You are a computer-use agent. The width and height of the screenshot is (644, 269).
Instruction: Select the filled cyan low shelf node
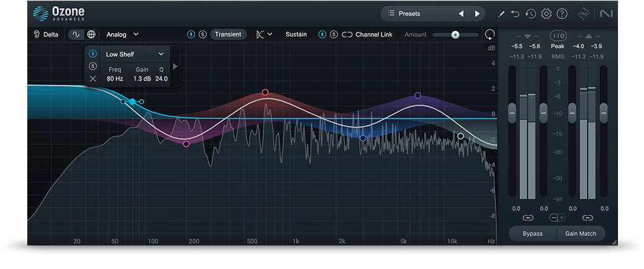(x=133, y=101)
